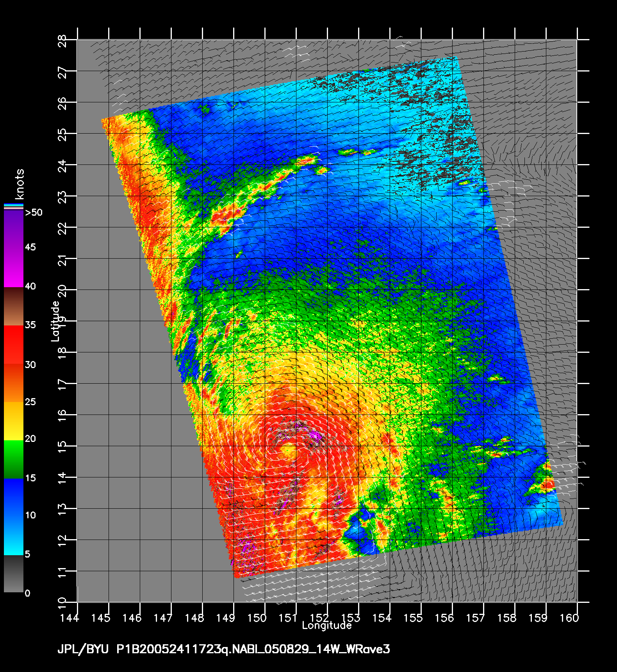This screenshot has height=672, width=617.
Task: Click the 'Latitude' axis title
Action: click(x=55, y=321)
